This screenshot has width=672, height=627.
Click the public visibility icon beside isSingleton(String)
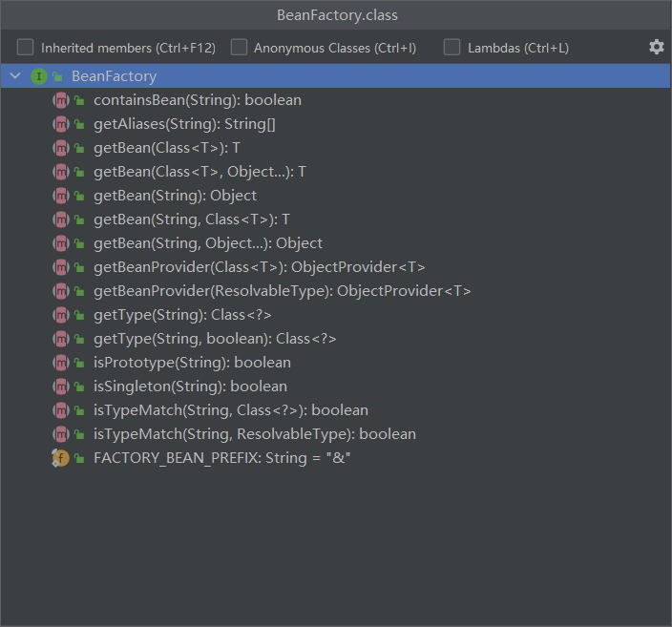tap(80, 387)
